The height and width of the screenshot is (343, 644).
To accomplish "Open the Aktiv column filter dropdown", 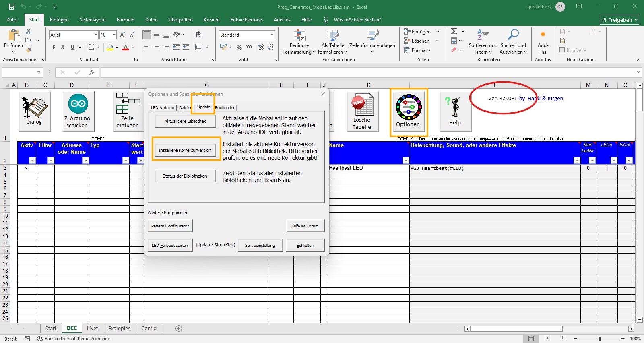I will [x=32, y=161].
